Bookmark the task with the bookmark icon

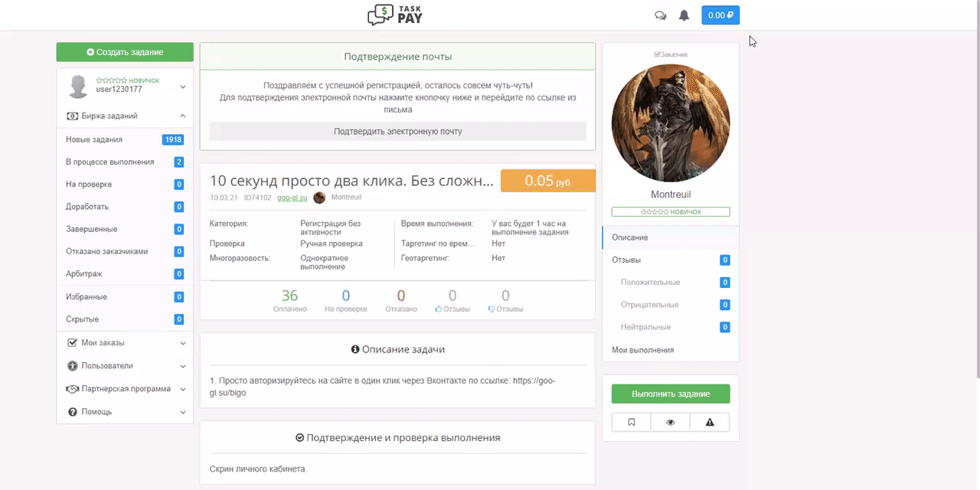632,422
